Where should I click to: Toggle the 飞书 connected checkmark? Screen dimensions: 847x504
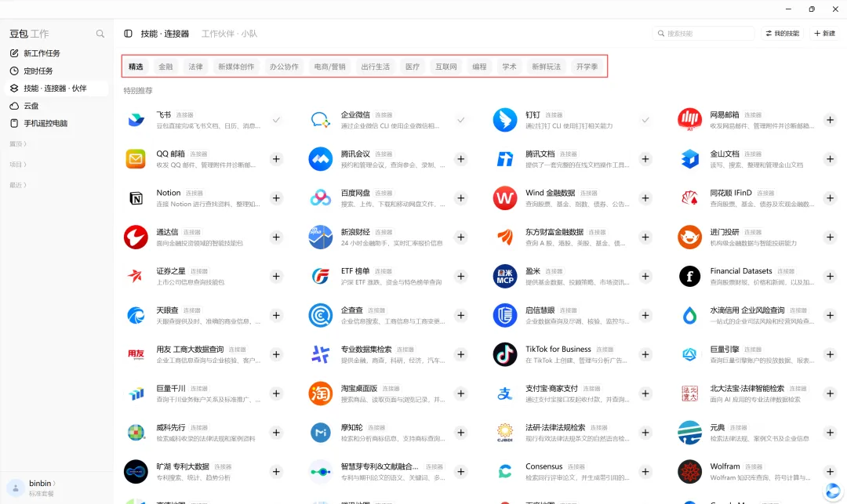[276, 120]
